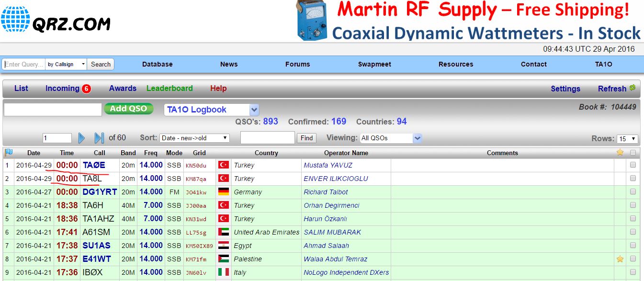The height and width of the screenshot is (281, 644).
Task: Click Turkey flag in TAØE row
Action: click(x=224, y=165)
